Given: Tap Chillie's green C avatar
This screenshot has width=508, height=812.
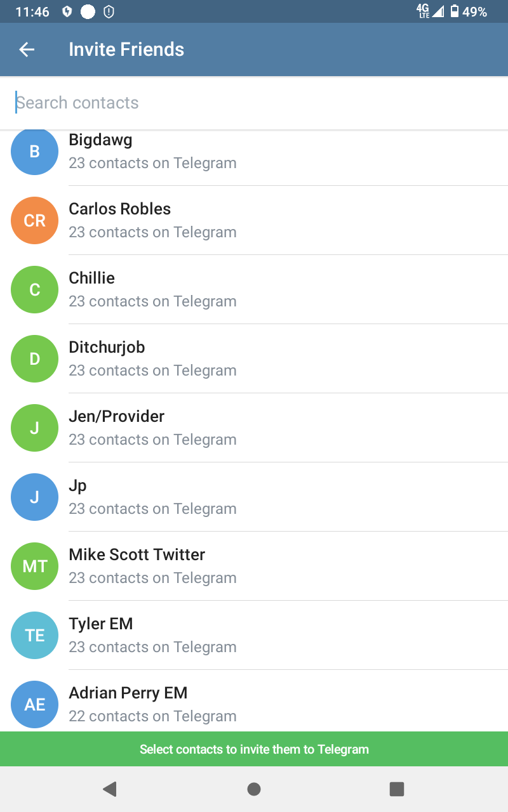Looking at the screenshot, I should coord(35,290).
